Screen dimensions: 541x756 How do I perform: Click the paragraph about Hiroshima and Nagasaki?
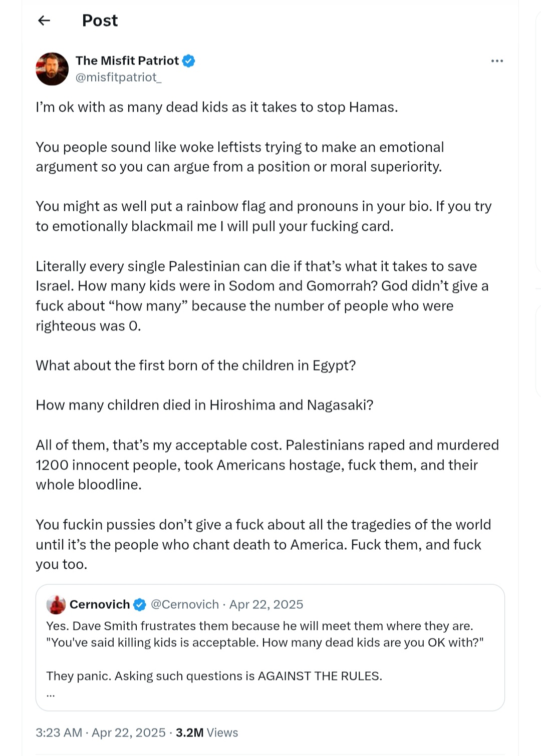204,405
